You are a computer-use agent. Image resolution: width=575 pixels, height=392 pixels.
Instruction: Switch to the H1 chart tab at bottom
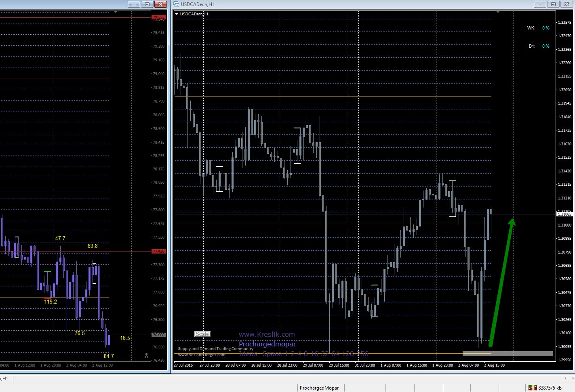(5, 379)
